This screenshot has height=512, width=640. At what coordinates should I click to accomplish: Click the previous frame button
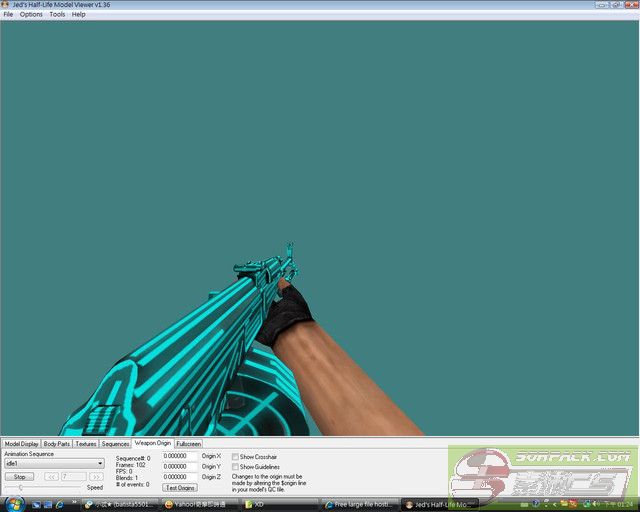point(51,477)
